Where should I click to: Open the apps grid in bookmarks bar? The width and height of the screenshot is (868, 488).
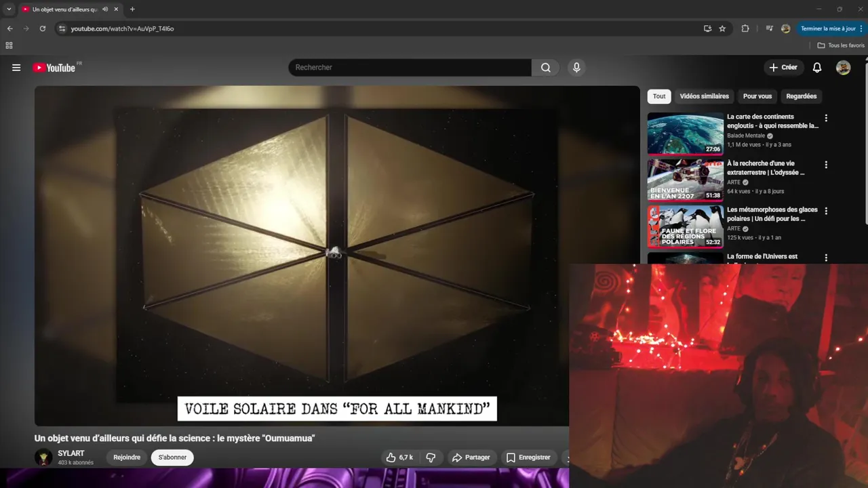click(9, 45)
